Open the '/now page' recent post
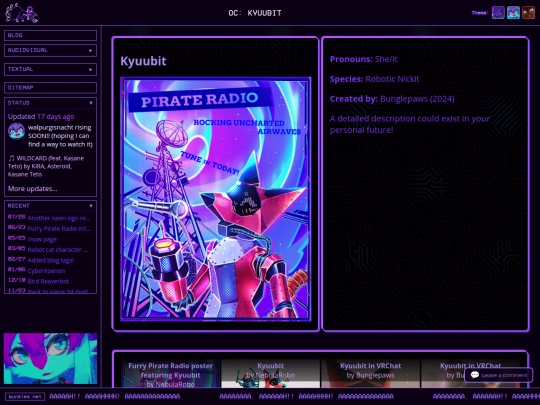 click(x=42, y=239)
